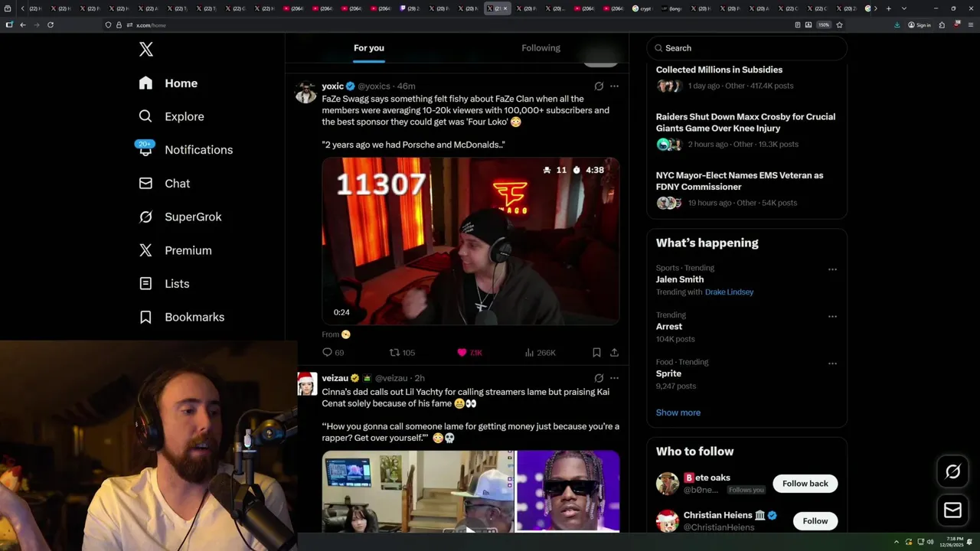The width and height of the screenshot is (980, 551).
Task: Open more options on yoxic's post
Action: point(614,86)
